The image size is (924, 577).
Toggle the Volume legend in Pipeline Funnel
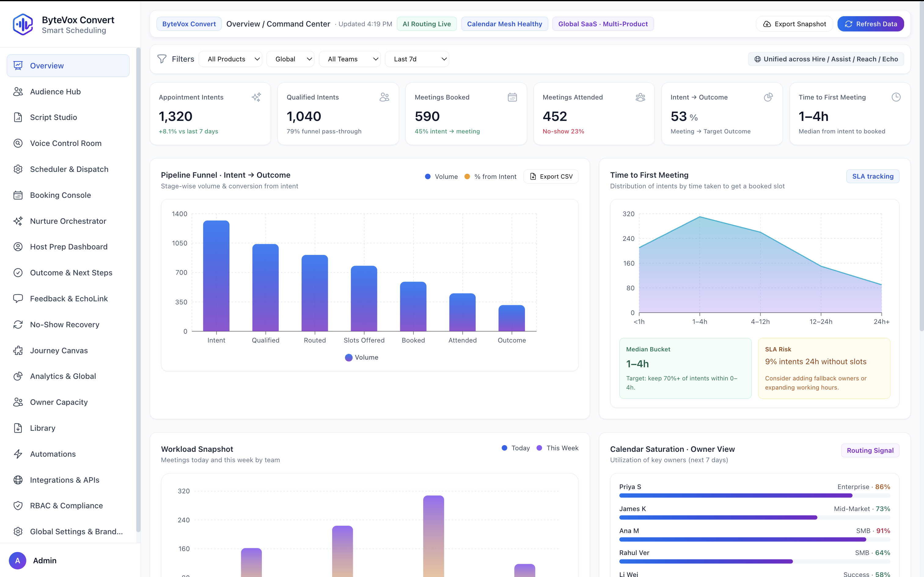click(x=442, y=176)
